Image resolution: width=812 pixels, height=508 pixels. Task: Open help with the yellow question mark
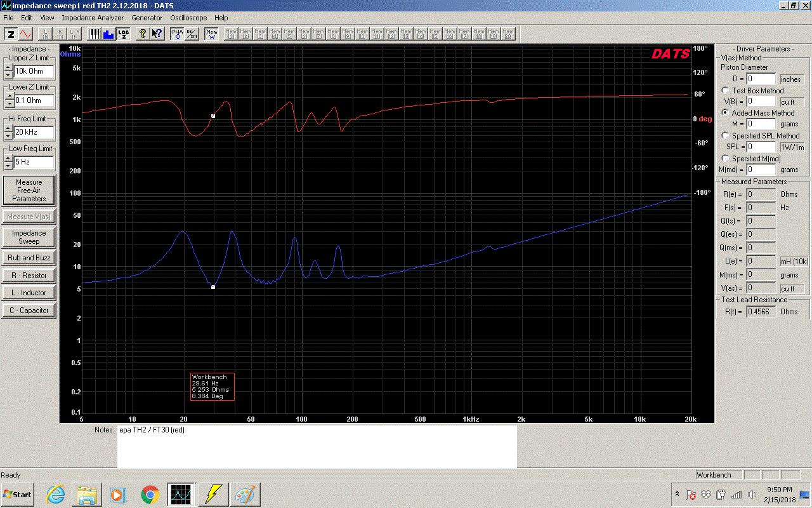pos(143,34)
